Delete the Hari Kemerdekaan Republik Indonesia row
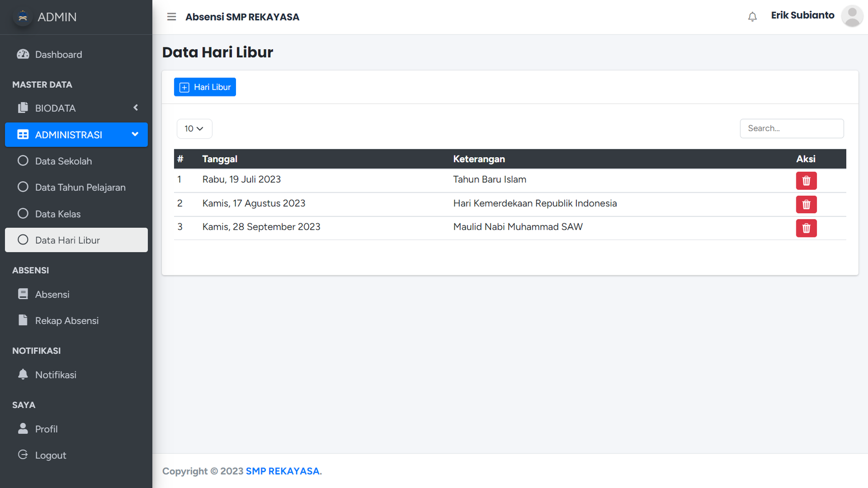 click(x=806, y=204)
